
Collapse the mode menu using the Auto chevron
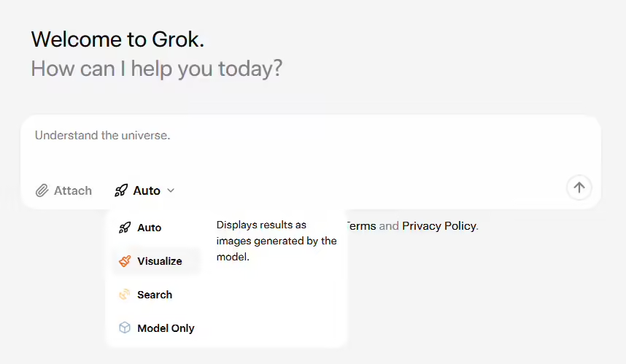(171, 191)
